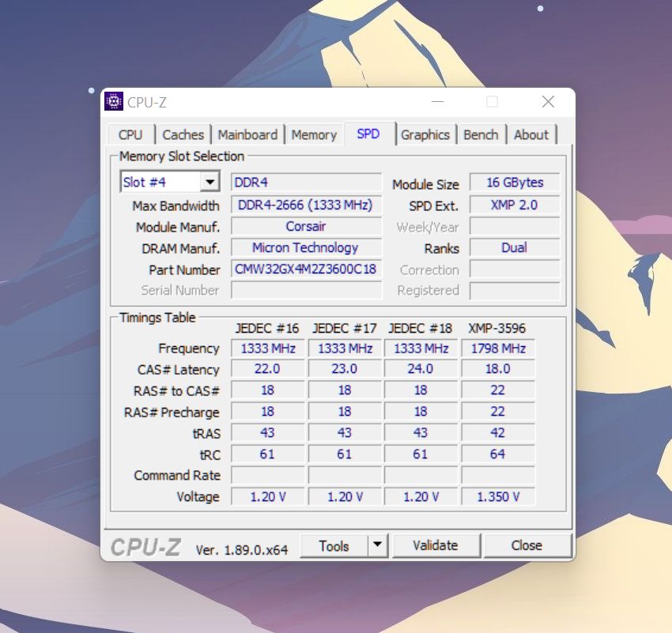Click the Micron Technology DRAM manufacturer value
The image size is (672, 633).
(306, 247)
